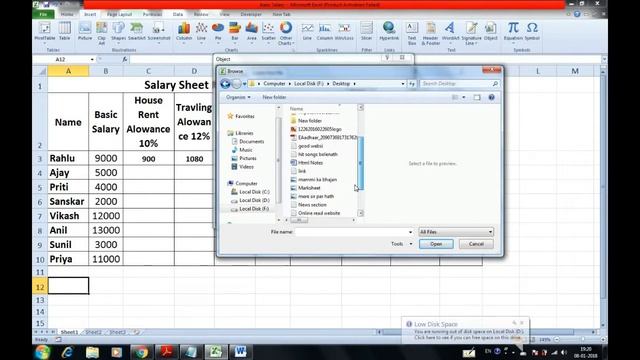
Task: Click the Open button in Browse dialog
Action: point(436,244)
